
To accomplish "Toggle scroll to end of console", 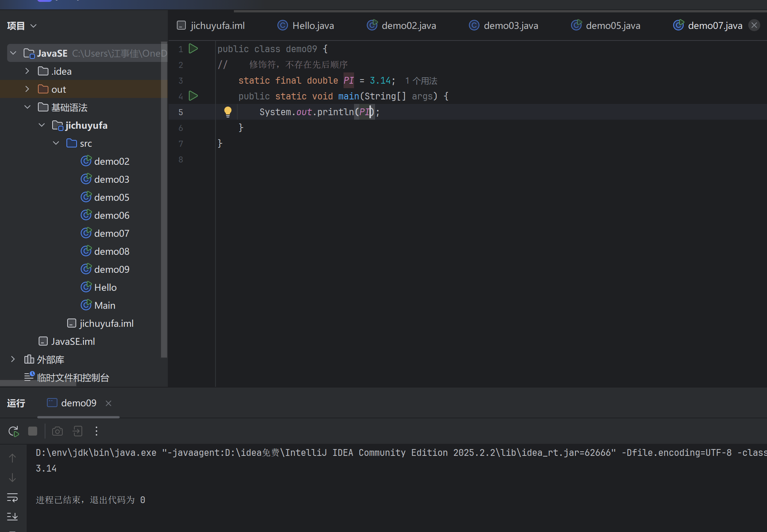I will coord(12,517).
